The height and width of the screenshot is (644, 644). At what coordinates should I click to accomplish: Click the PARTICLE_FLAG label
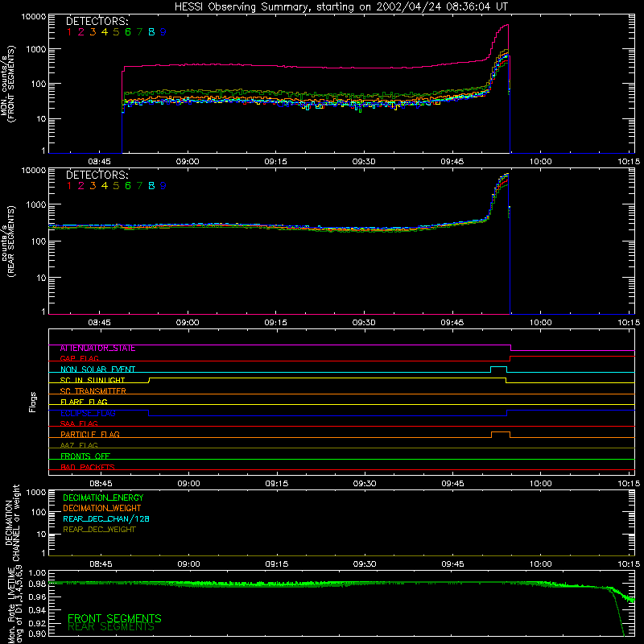click(x=90, y=435)
